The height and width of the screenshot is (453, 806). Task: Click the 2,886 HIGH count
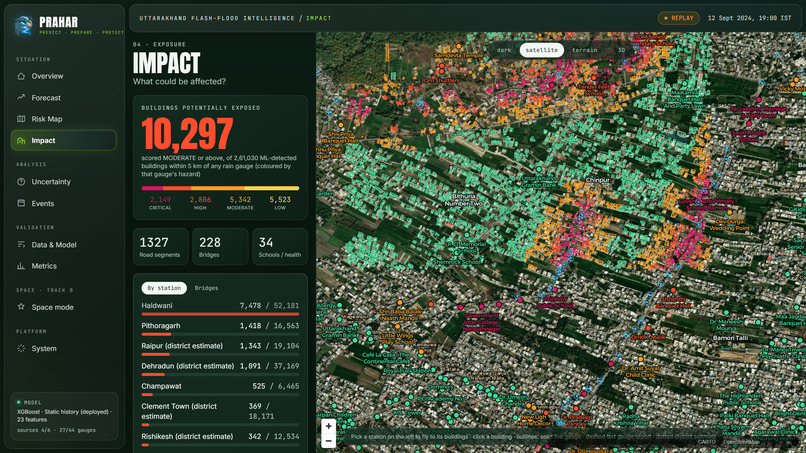click(200, 200)
